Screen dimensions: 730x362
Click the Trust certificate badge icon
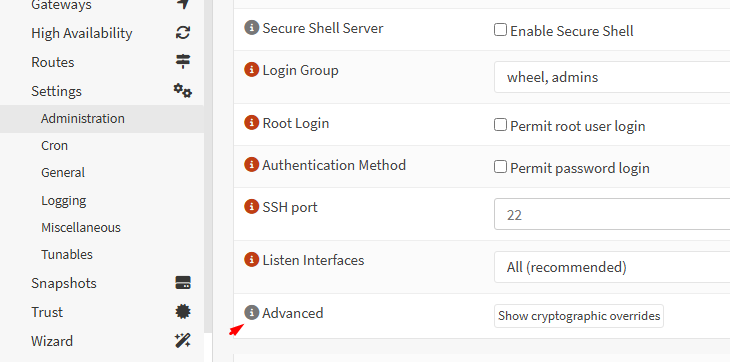tap(183, 311)
